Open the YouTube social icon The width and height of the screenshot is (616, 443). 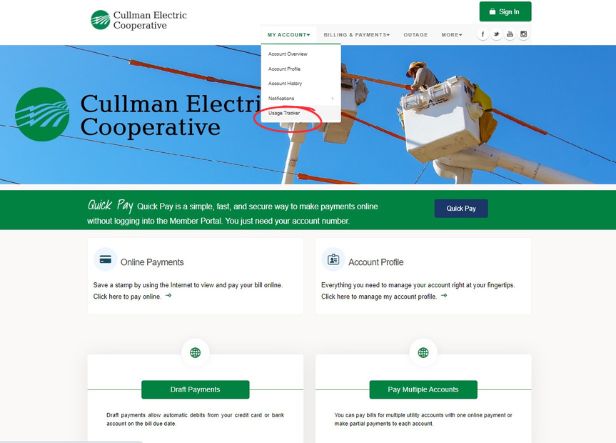click(x=510, y=34)
